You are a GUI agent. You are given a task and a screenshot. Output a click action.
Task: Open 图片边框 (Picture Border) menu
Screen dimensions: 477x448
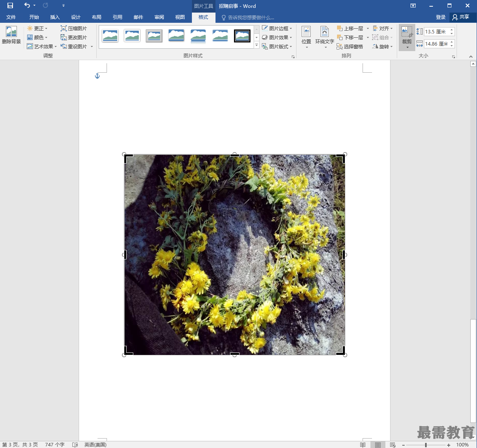(x=277, y=28)
